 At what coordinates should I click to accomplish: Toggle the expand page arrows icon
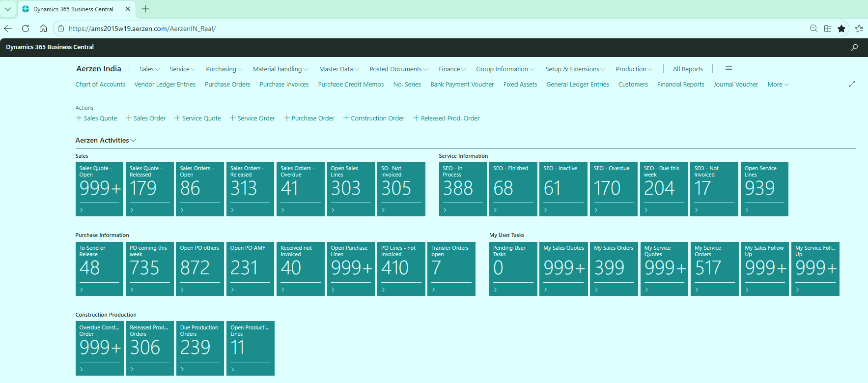pyautogui.click(x=852, y=84)
